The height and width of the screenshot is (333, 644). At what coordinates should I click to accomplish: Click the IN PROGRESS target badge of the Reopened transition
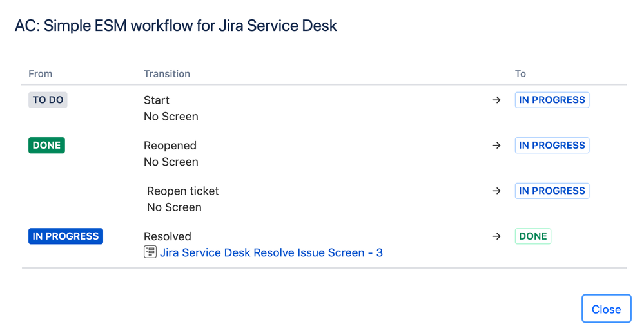[x=552, y=146]
